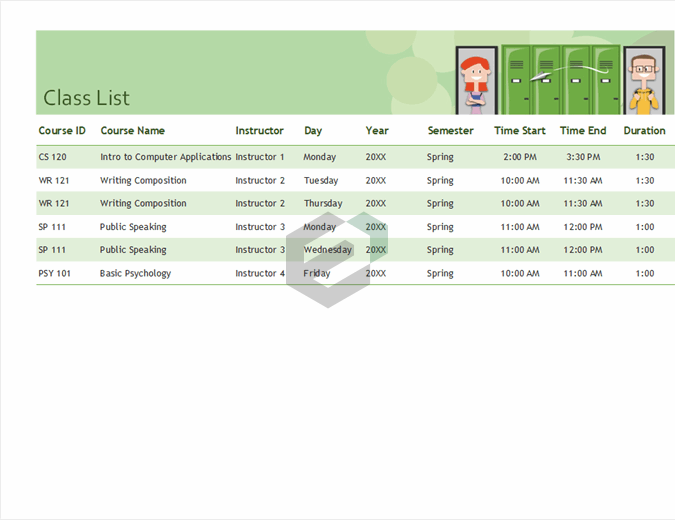Viewport: 675px width, 520px height.
Task: Select the Semester column header
Action: (x=451, y=131)
